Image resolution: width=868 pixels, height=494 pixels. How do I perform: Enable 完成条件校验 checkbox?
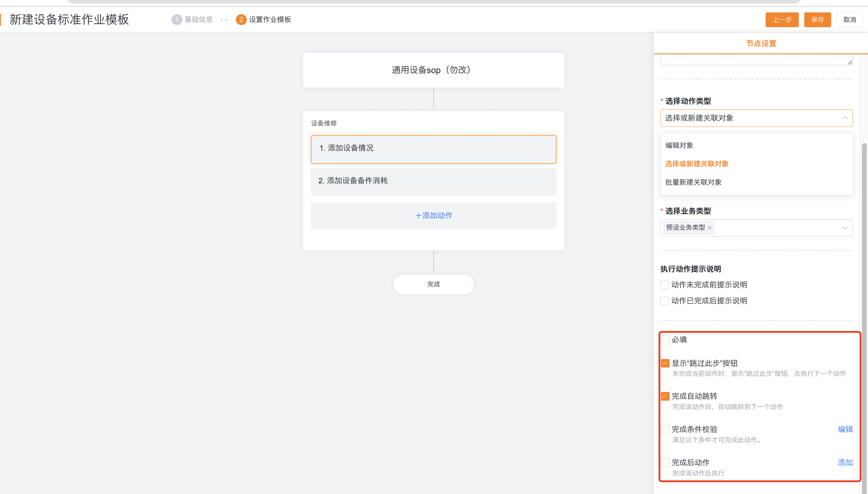(x=665, y=429)
